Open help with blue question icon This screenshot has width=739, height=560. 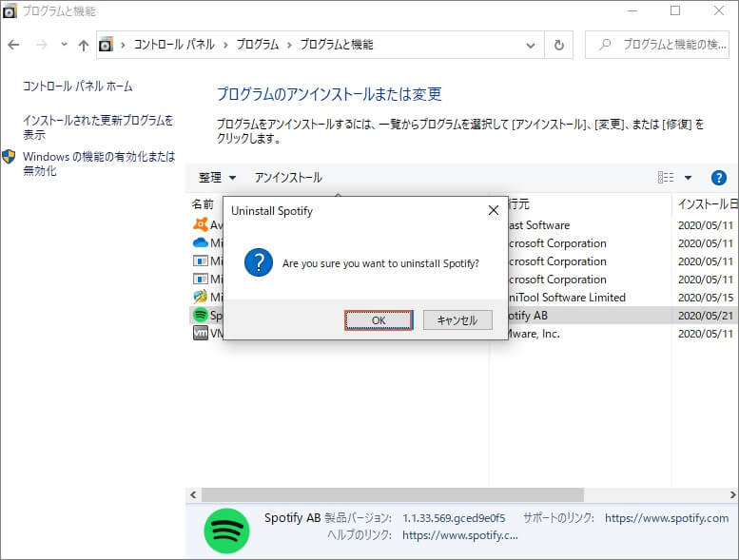718,178
